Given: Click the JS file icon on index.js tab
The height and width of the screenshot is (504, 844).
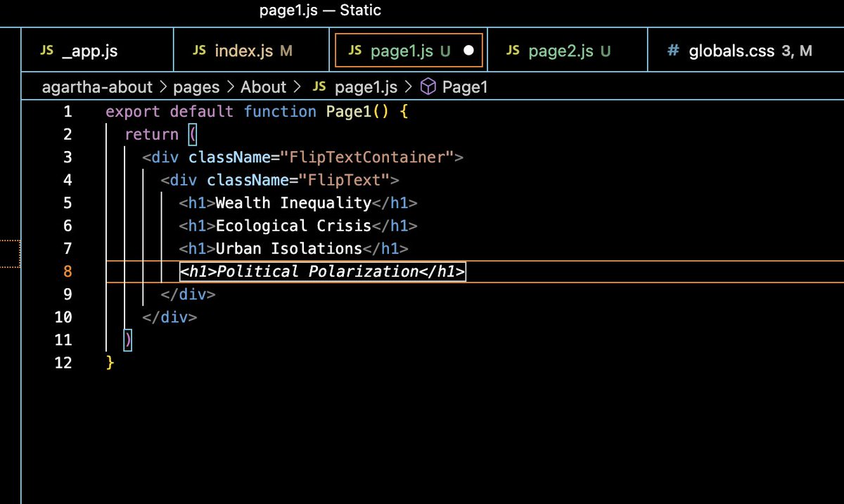Looking at the screenshot, I should pyautogui.click(x=200, y=51).
